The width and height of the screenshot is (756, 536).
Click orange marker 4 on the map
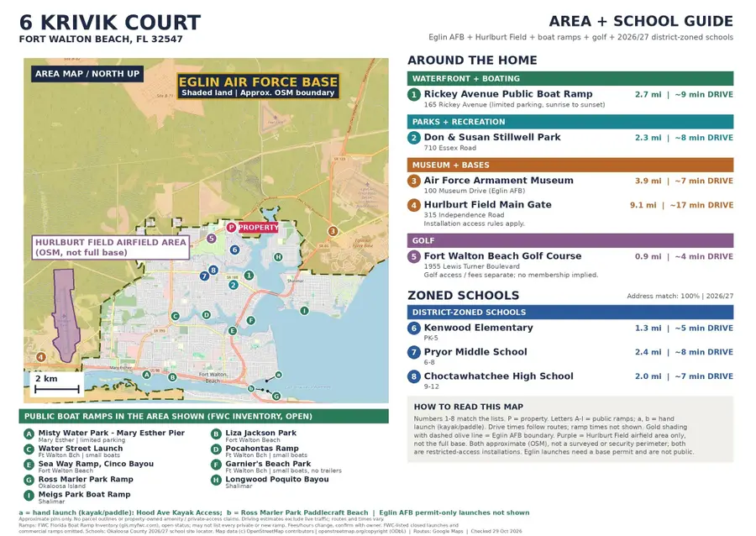coord(41,357)
